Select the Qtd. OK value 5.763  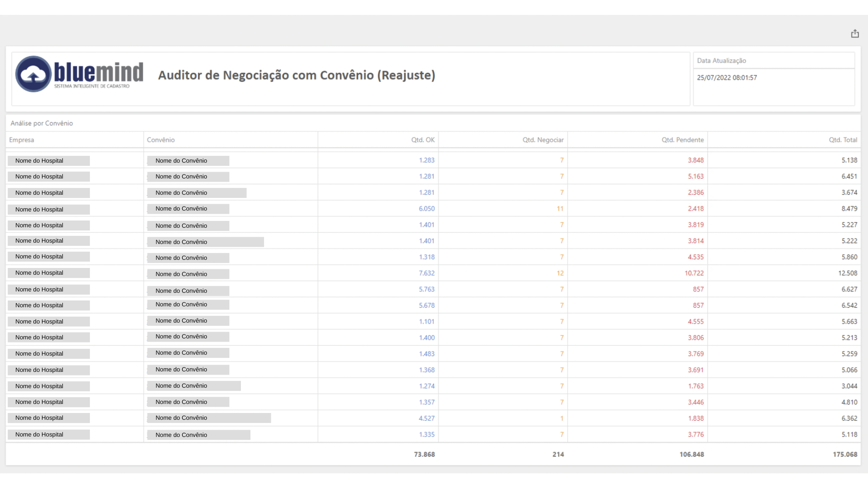pos(426,290)
